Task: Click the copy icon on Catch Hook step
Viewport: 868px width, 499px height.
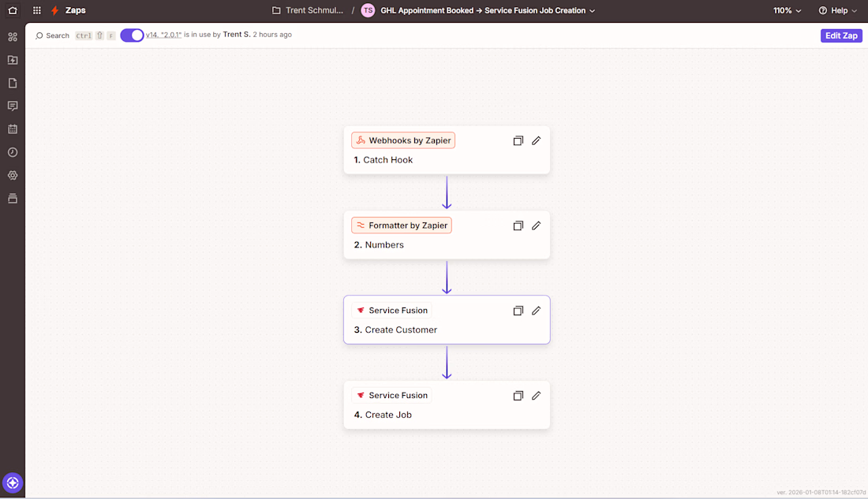Action: [x=518, y=140]
